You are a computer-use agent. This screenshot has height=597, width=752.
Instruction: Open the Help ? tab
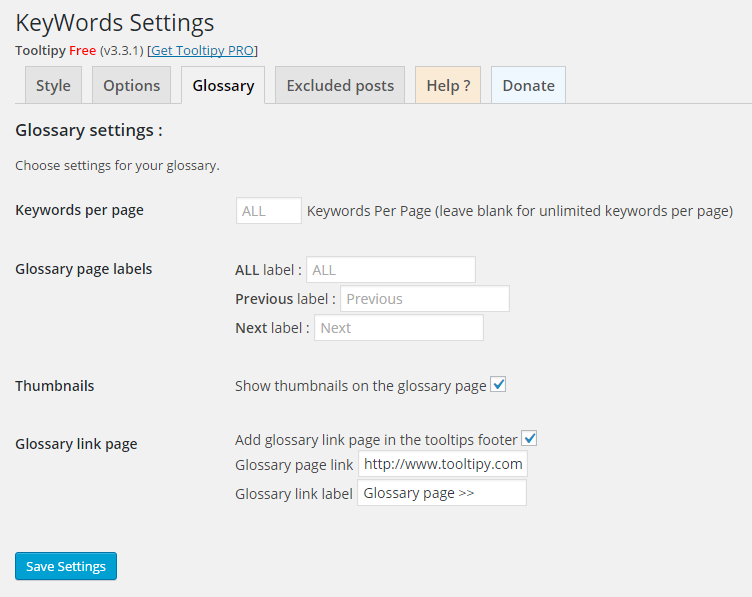pyautogui.click(x=448, y=85)
